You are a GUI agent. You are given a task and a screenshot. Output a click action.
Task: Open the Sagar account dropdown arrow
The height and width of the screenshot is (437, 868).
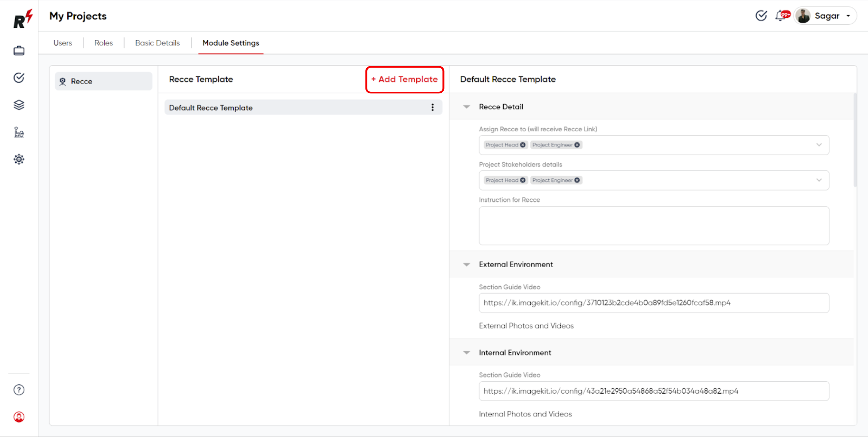848,16
